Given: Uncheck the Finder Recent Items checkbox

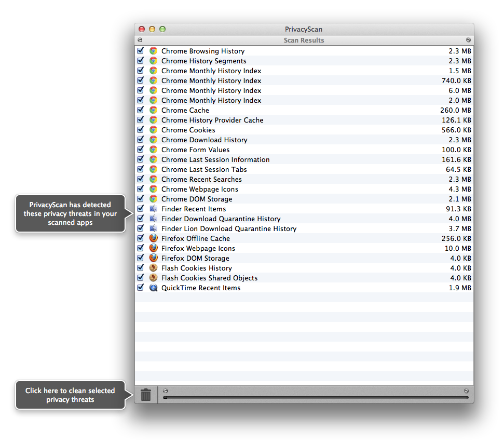Looking at the screenshot, I should (141, 209).
